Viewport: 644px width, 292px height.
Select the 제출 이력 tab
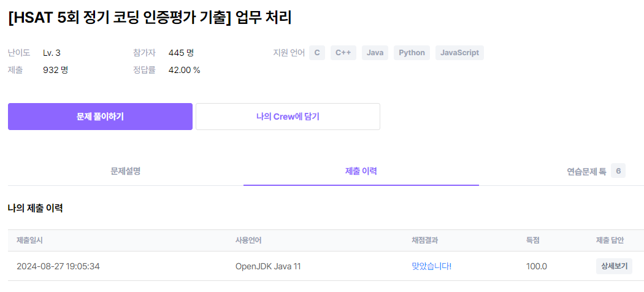(361, 171)
